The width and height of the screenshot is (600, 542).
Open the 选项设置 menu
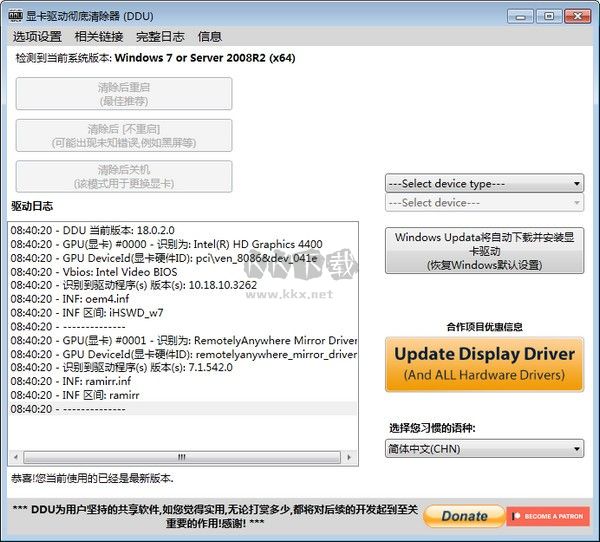[x=37, y=37]
